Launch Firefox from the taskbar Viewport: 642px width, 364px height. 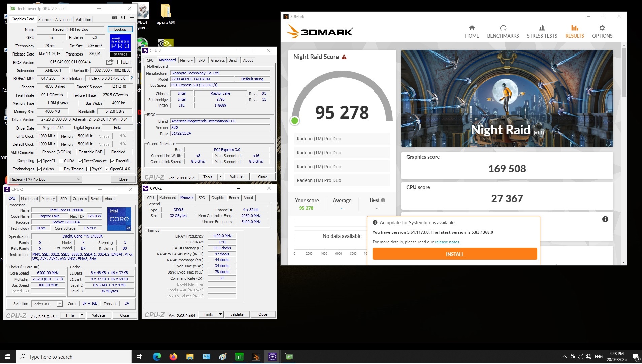173,357
